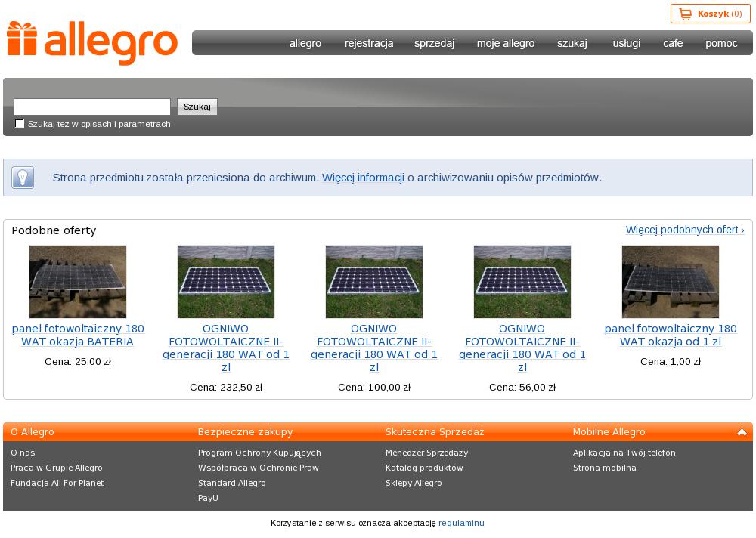Open the pomoc menu item

pyautogui.click(x=721, y=43)
